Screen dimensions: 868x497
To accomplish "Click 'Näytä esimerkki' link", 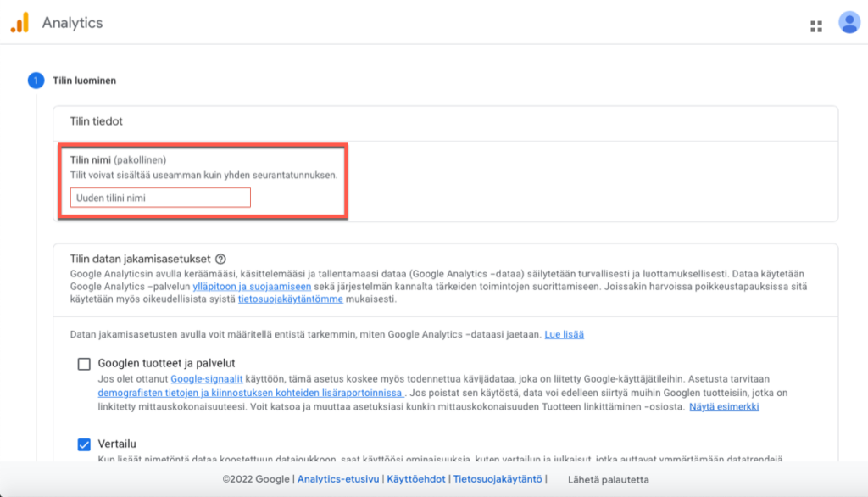I will tap(722, 407).
